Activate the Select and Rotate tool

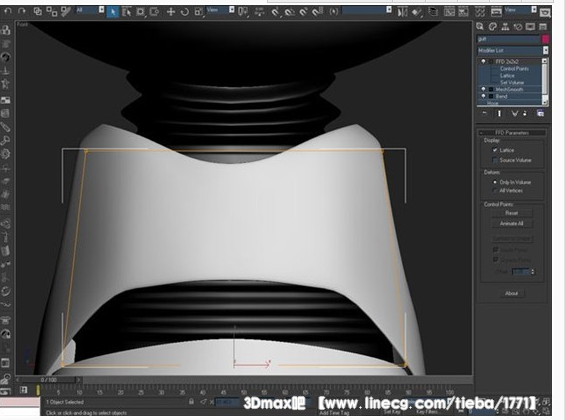184,12
